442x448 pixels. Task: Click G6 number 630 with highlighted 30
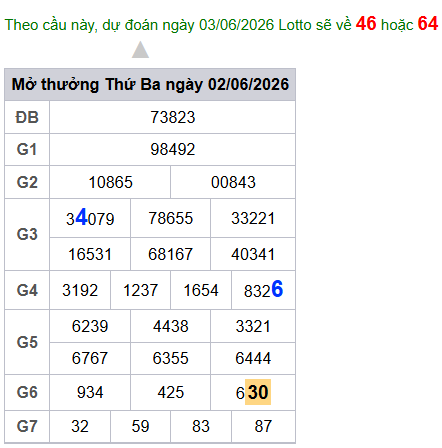pos(253,392)
